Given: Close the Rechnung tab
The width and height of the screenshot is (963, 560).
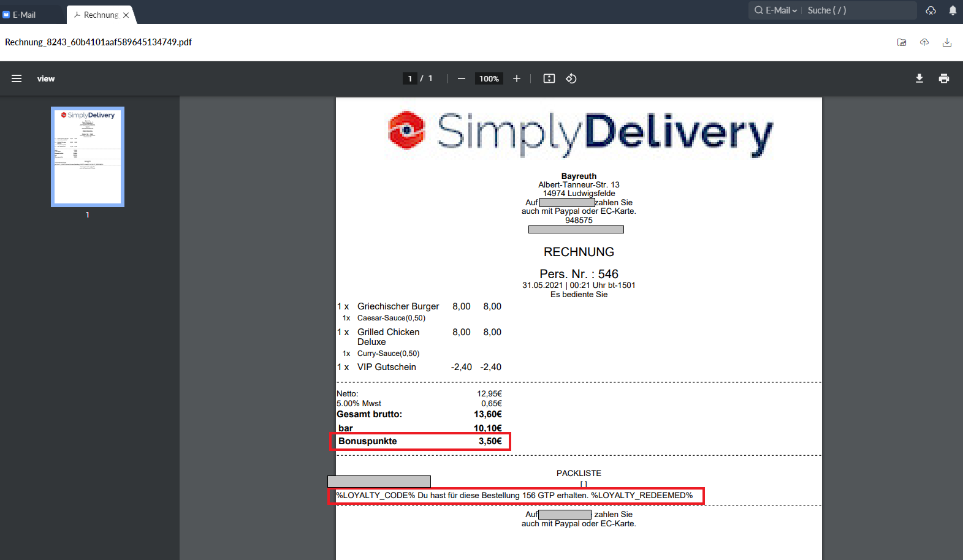Looking at the screenshot, I should (x=126, y=15).
